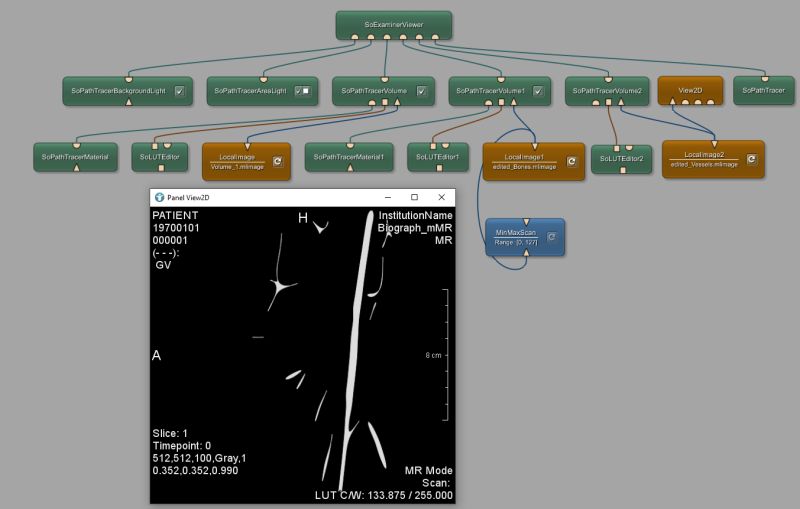The image size is (800, 509).
Task: Click the A orientation marker
Action: coord(157,355)
